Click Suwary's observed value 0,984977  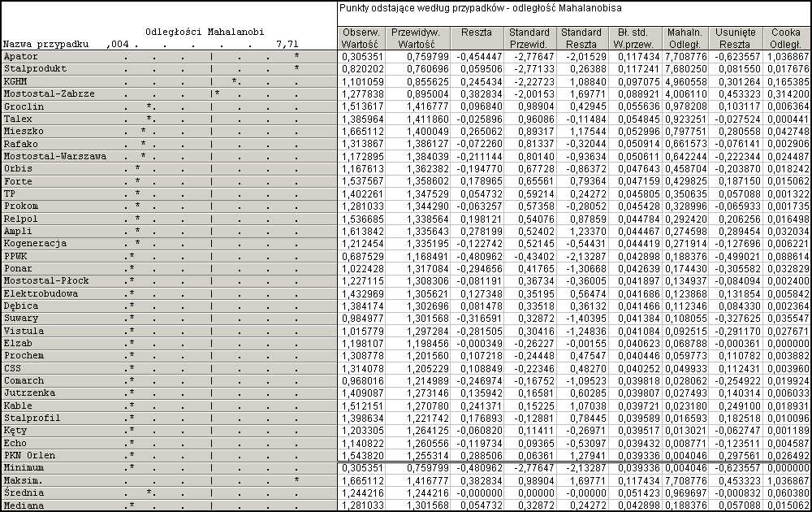pos(362,319)
